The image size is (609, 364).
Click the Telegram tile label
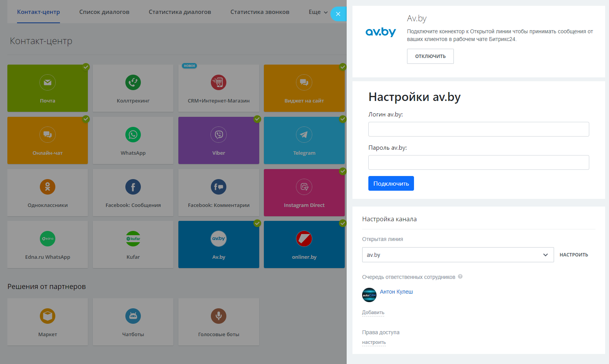304,153
